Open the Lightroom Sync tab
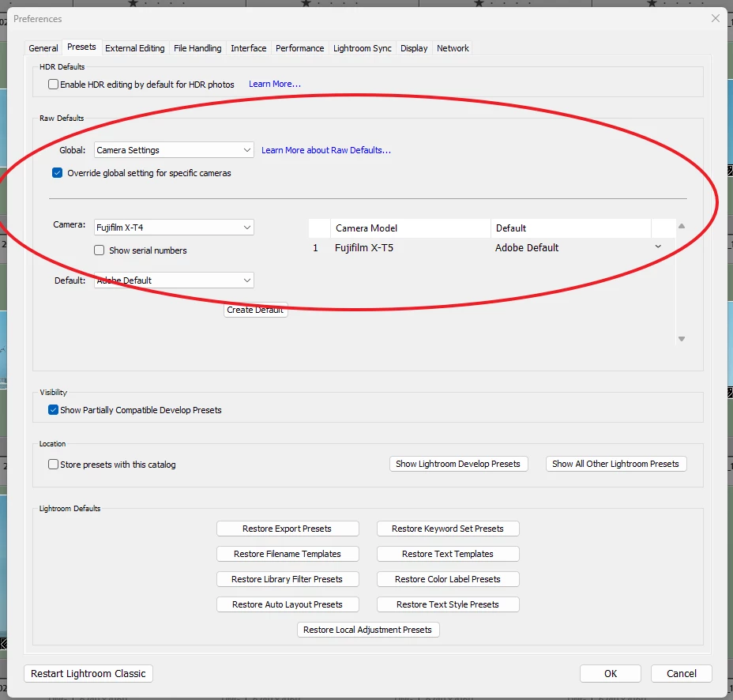 coord(362,48)
